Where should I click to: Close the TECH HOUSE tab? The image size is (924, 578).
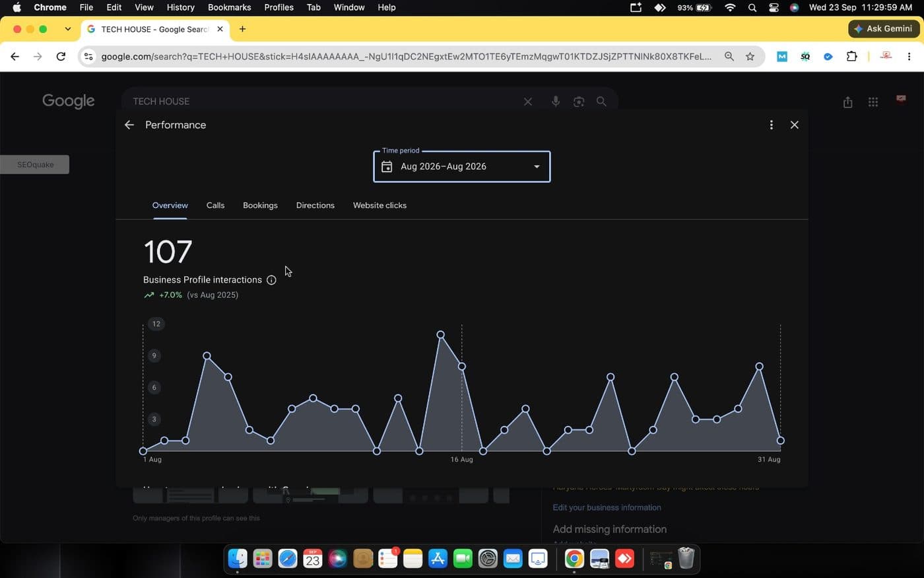click(220, 29)
